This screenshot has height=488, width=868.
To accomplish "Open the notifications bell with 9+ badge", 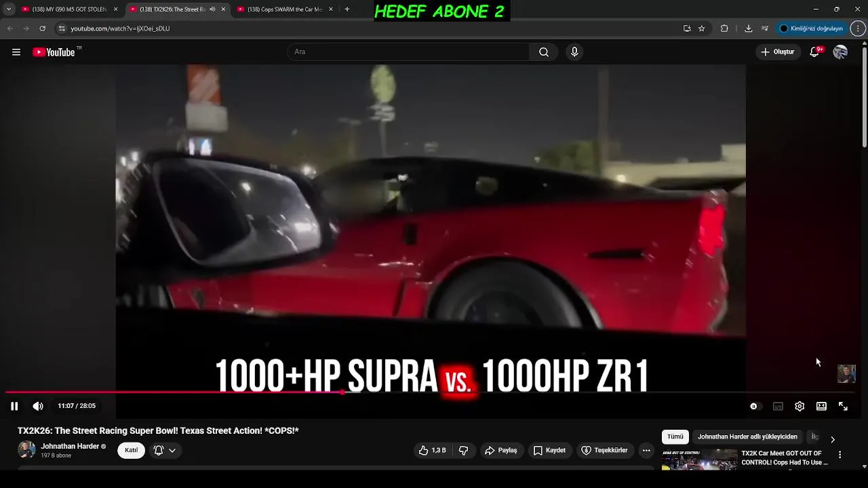I will click(815, 52).
